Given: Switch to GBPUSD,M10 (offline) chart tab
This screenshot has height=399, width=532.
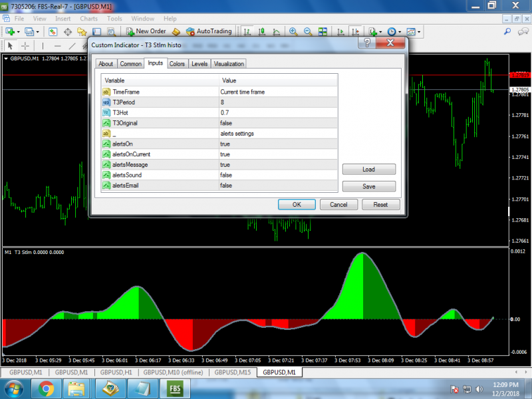Looking at the screenshot, I should coord(173,372).
